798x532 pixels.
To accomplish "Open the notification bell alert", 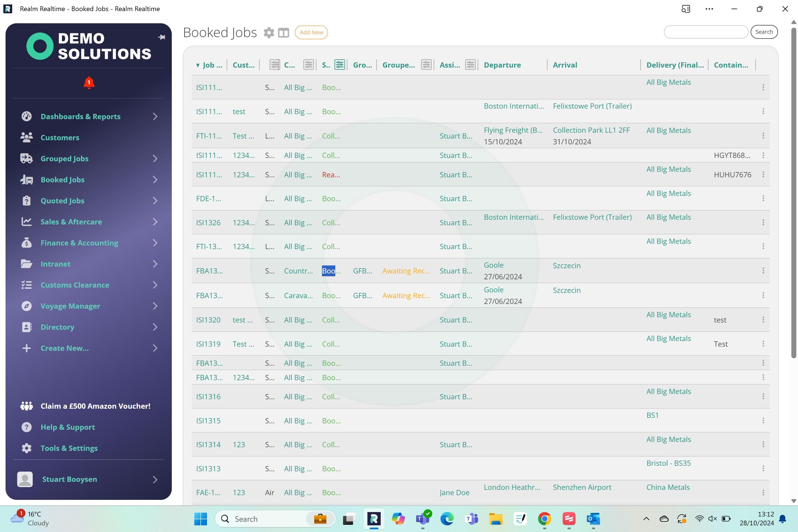I will [89, 83].
